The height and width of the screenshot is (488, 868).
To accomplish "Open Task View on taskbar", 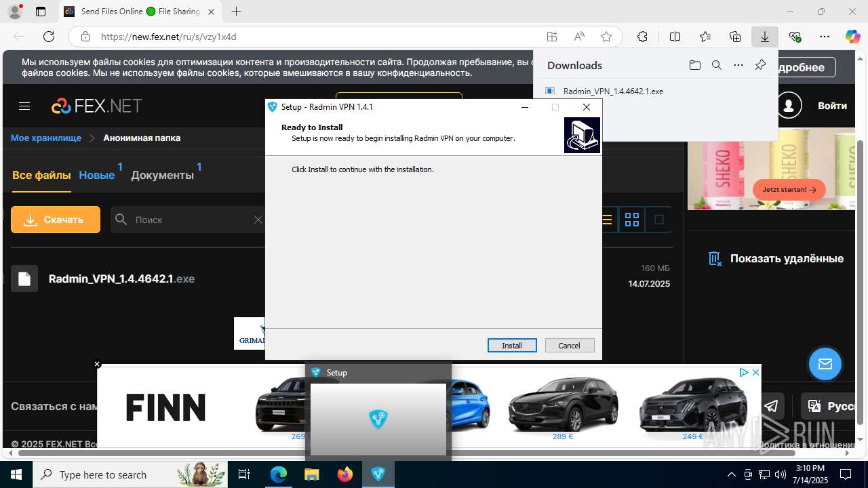I will coord(245,474).
